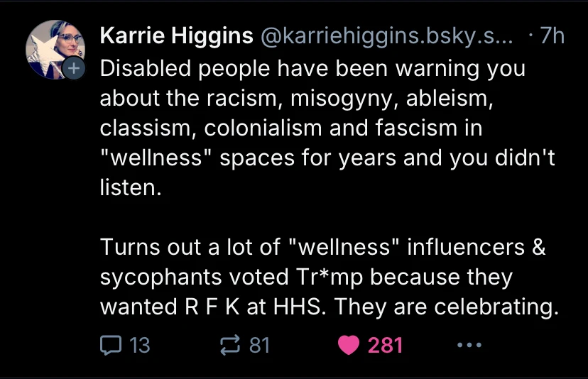Click the reply count 13
The width and height of the screenshot is (588, 379).
140,345
